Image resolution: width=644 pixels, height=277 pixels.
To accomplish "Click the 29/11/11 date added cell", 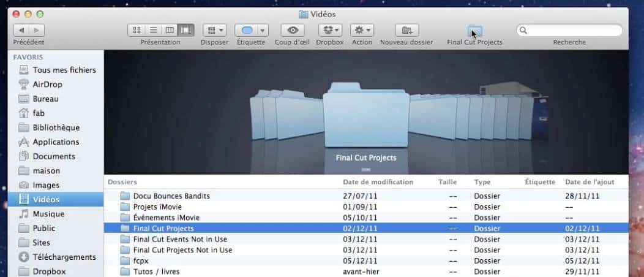I will click(x=582, y=271).
